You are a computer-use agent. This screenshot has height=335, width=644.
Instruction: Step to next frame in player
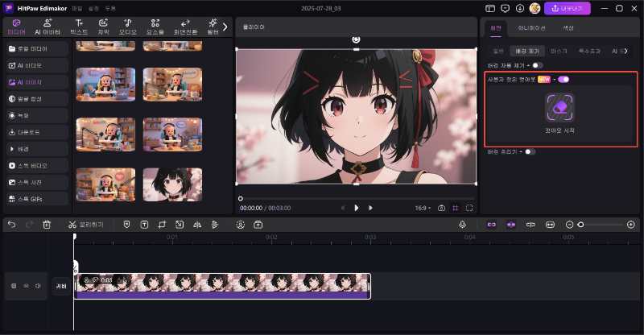[x=370, y=208]
